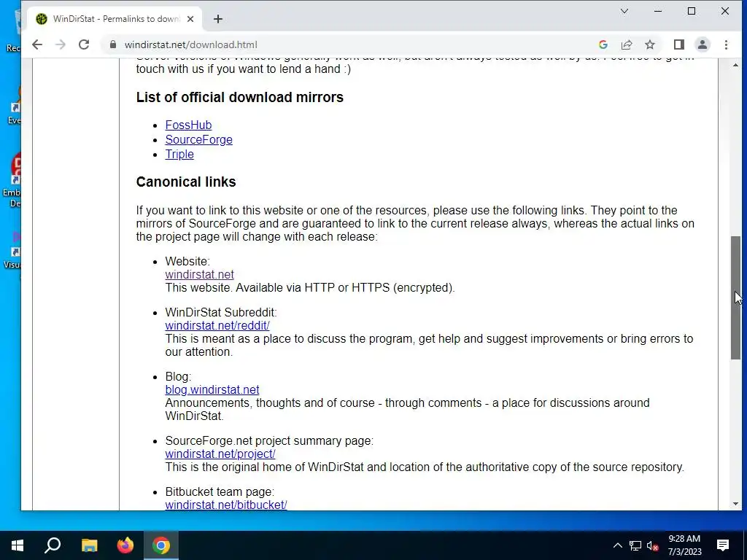Go back with the browser back arrow
This screenshot has height=560, width=747.
click(37, 44)
